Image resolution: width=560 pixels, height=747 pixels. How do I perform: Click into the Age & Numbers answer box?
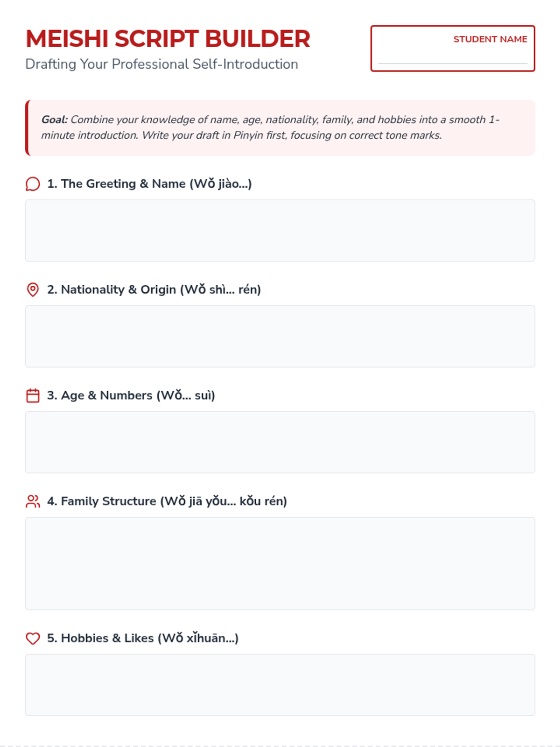coord(280,442)
